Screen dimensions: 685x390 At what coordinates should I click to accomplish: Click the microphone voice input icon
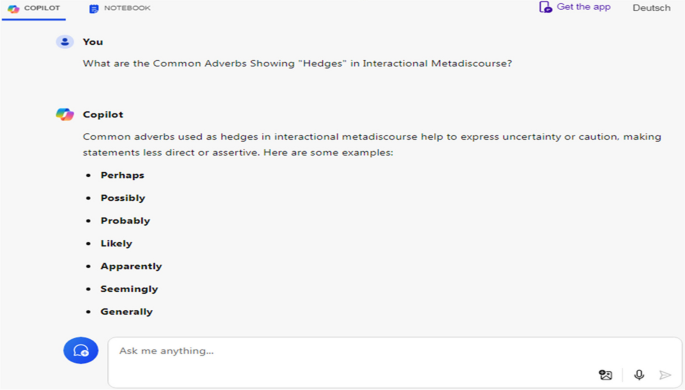(639, 375)
